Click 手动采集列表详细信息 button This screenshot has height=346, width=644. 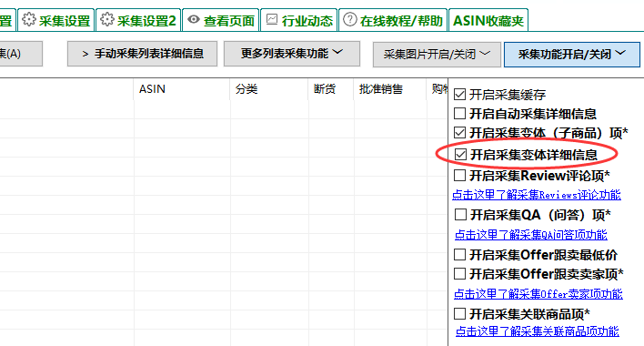click(142, 54)
